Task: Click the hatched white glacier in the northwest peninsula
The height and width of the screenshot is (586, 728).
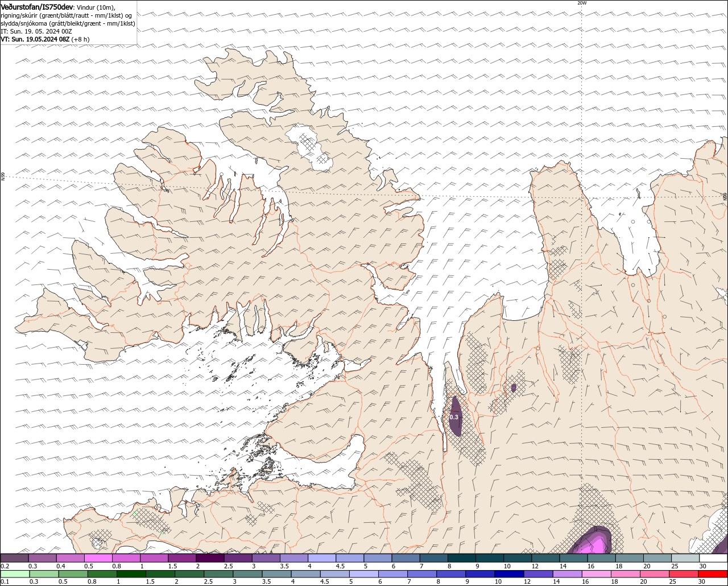Action: click(x=310, y=146)
